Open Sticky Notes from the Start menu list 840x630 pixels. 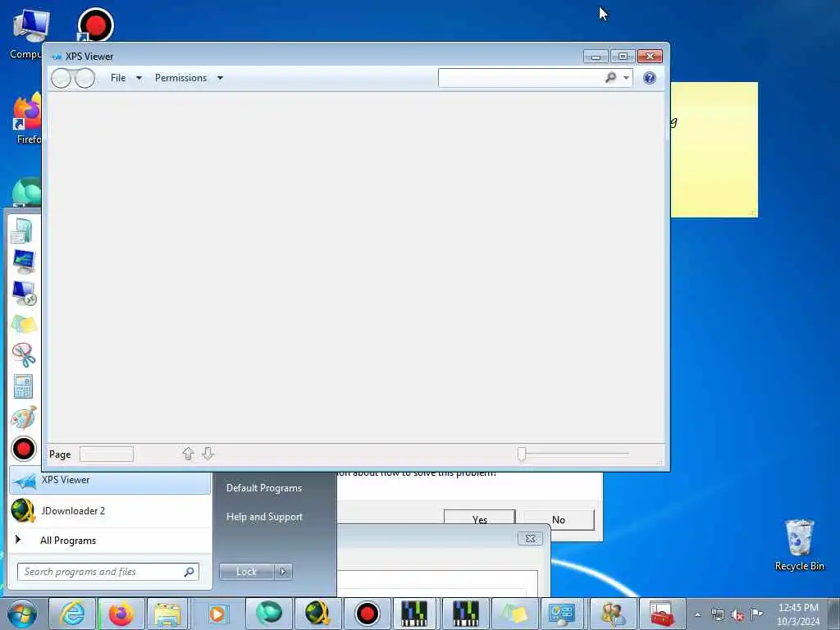pos(24,325)
